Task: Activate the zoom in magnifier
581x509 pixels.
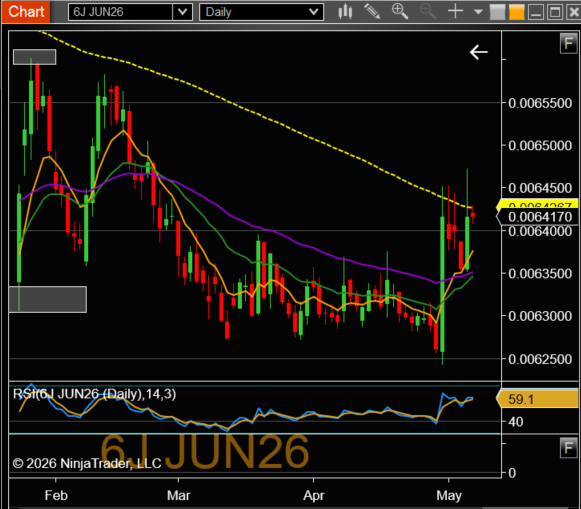Action: pos(400,11)
